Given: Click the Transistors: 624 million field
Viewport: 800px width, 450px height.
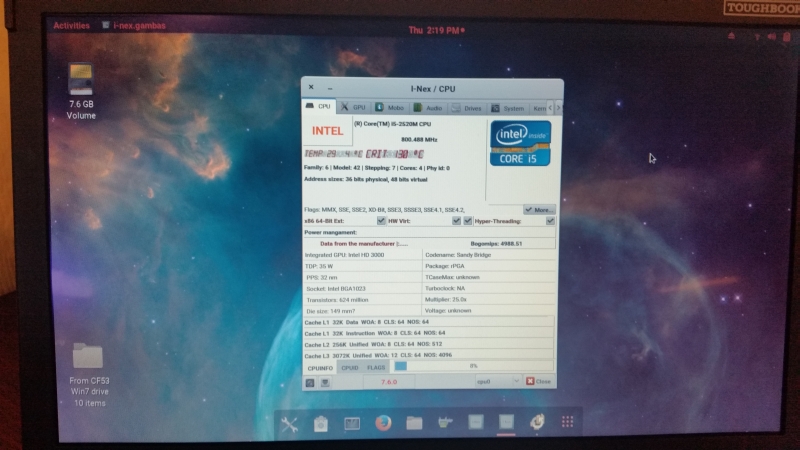Looking at the screenshot, I should click(362, 299).
